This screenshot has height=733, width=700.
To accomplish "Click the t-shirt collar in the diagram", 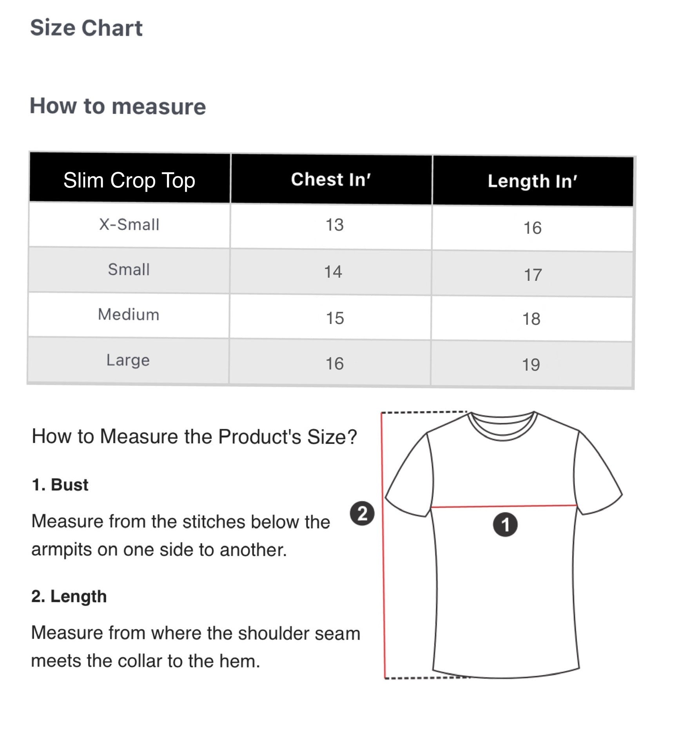I will coord(502,426).
